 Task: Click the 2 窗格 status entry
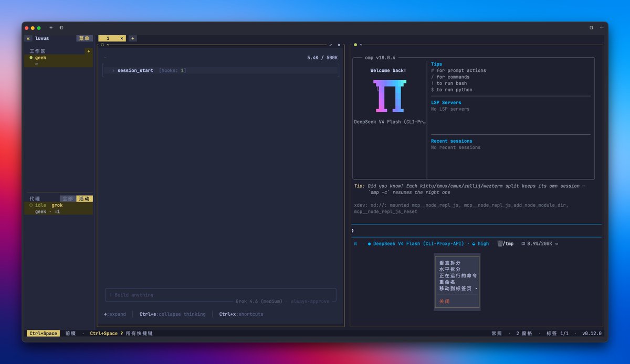point(524,334)
